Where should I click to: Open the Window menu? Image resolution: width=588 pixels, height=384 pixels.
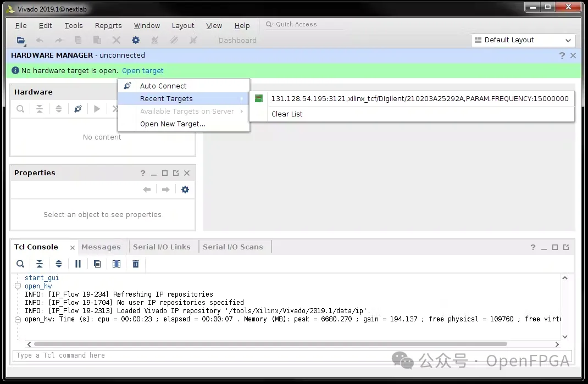(x=147, y=25)
